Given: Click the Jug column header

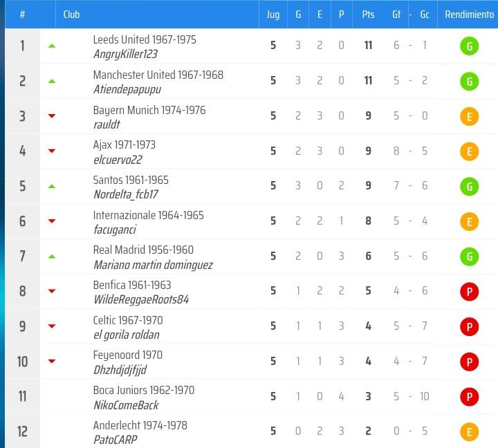Looking at the screenshot, I should pyautogui.click(x=273, y=15).
